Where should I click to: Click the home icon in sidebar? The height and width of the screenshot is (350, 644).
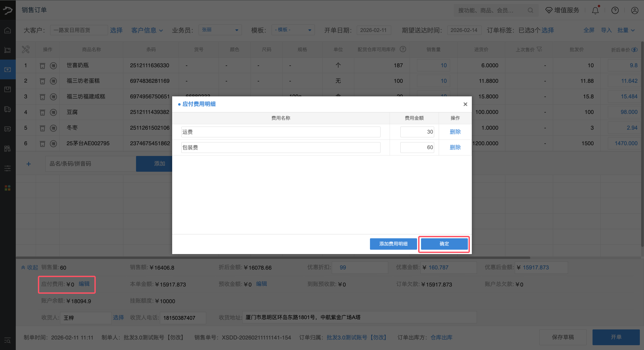click(7, 30)
